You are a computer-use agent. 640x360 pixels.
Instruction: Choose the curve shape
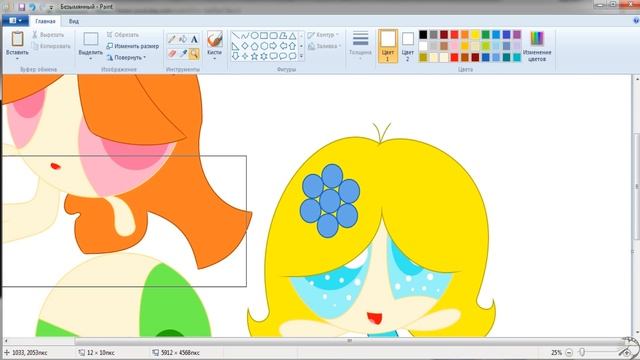pyautogui.click(x=245, y=36)
